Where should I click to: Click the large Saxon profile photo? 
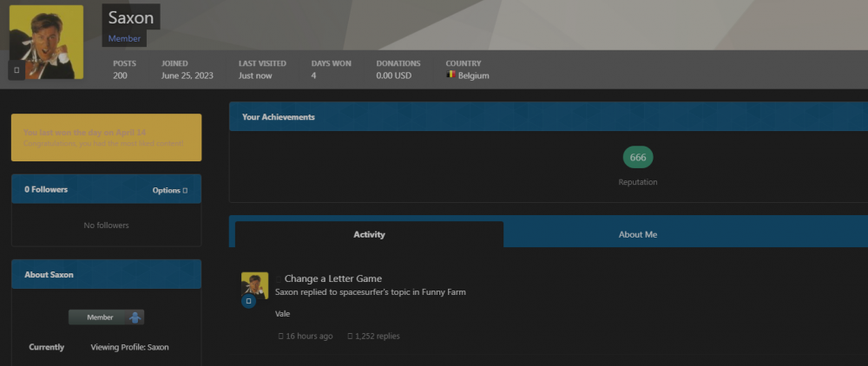coord(47,42)
